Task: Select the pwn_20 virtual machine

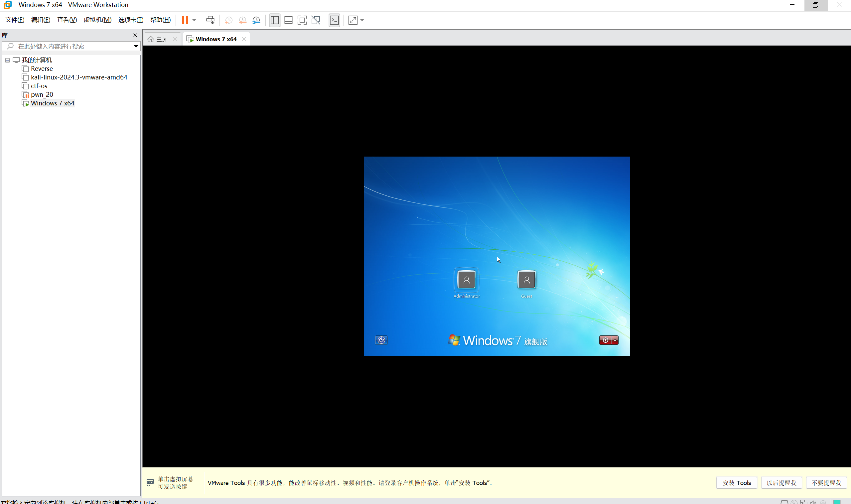Action: [x=42, y=94]
